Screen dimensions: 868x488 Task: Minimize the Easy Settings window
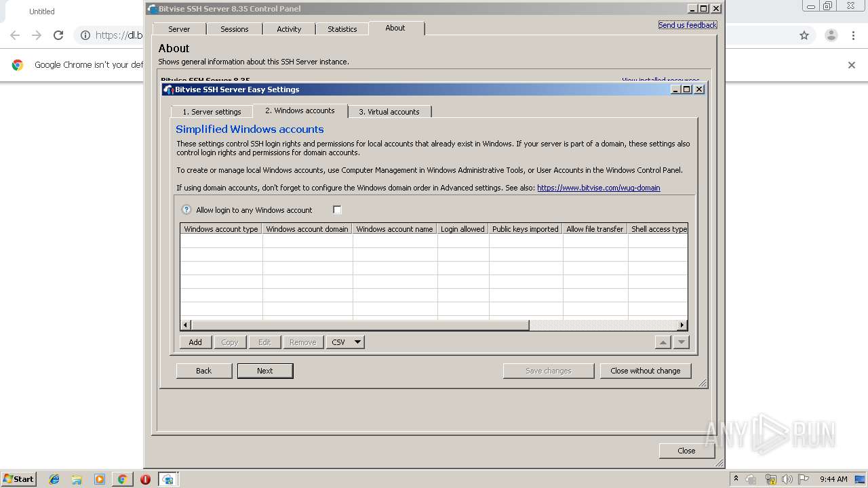point(675,89)
